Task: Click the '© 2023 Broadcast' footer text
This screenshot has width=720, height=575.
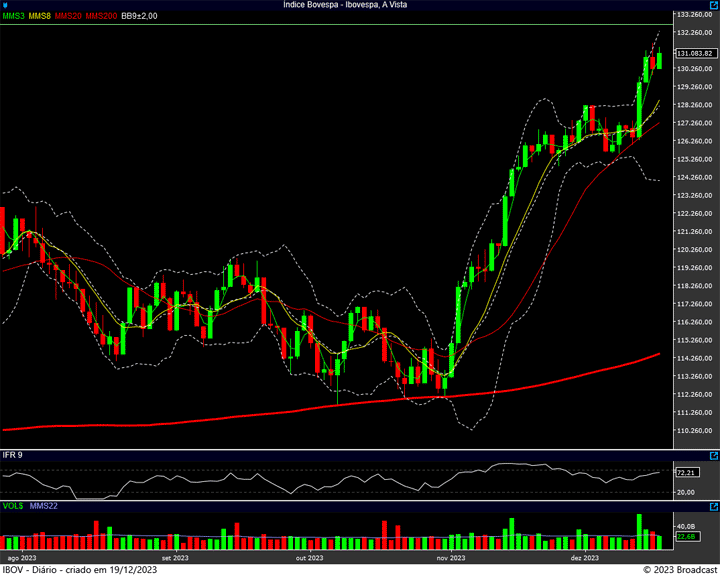Action: coord(679,569)
